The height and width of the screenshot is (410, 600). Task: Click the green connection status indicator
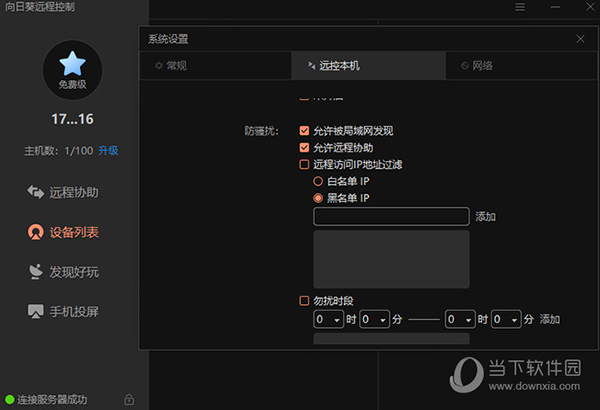10,400
